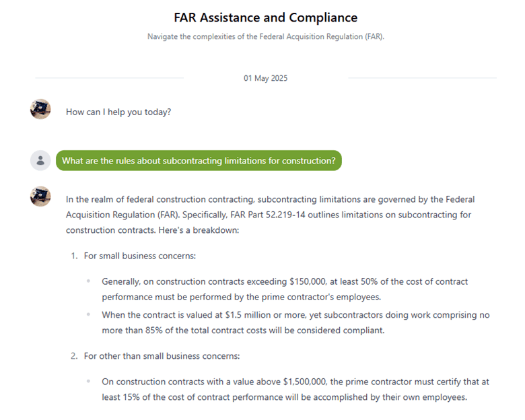Image resolution: width=525 pixels, height=420 pixels.
Task: Select the green subcontracting limitations question bubble
Action: click(x=199, y=161)
